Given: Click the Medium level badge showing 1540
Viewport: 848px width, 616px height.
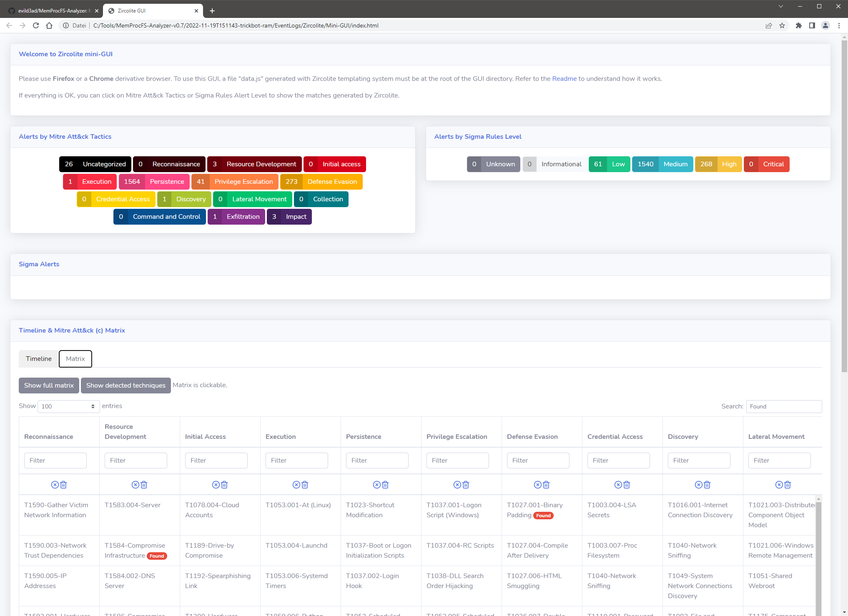Looking at the screenshot, I should [x=662, y=164].
